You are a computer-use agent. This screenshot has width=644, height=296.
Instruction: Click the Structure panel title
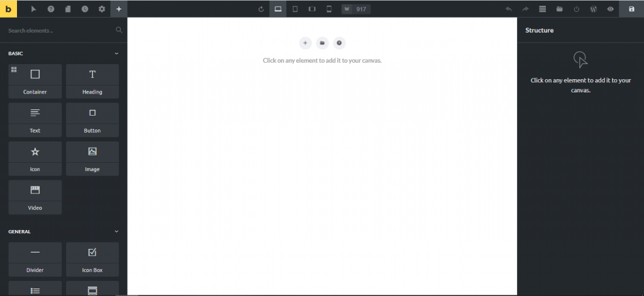(x=539, y=30)
